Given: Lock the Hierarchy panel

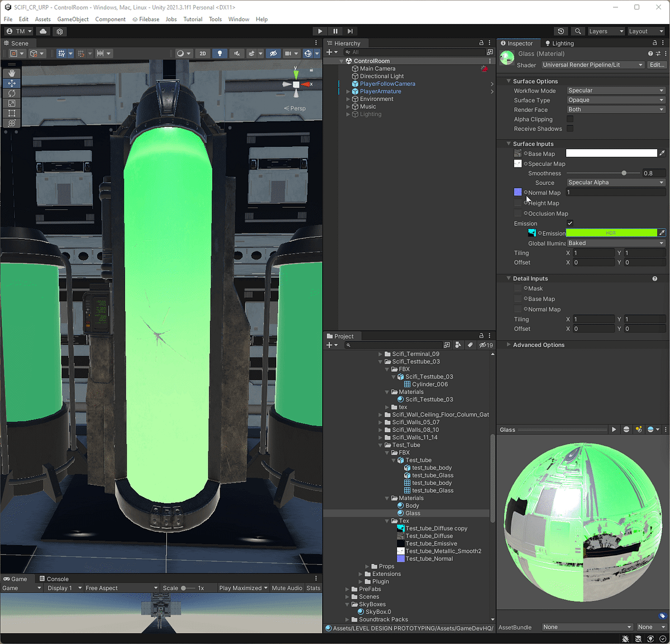Looking at the screenshot, I should click(x=481, y=43).
